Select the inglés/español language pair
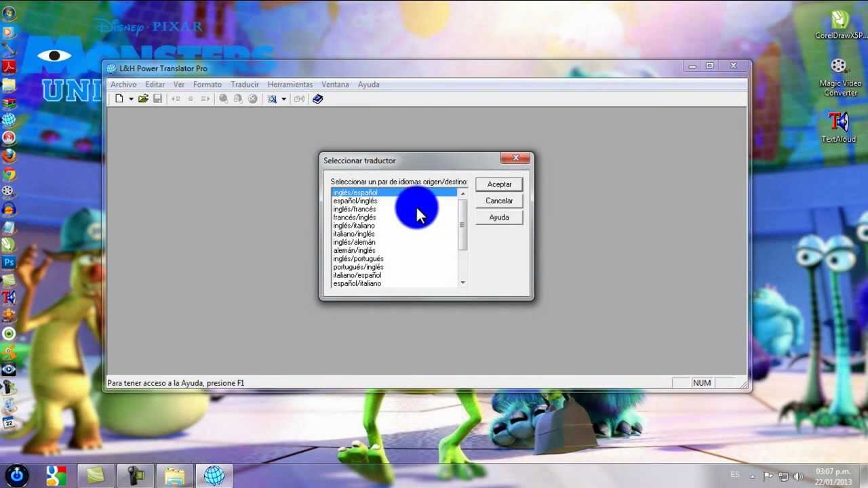The width and height of the screenshot is (868, 488). [x=395, y=192]
